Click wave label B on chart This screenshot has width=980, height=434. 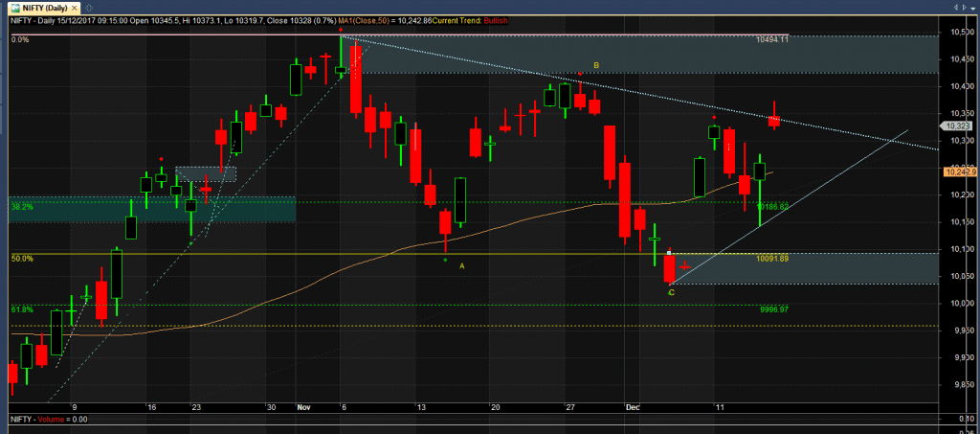click(x=596, y=65)
